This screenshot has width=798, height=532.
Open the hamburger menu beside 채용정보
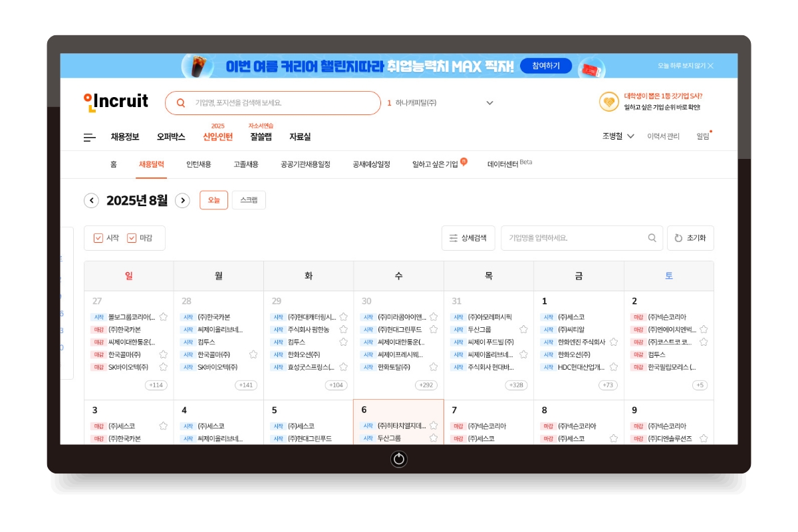pyautogui.click(x=90, y=137)
